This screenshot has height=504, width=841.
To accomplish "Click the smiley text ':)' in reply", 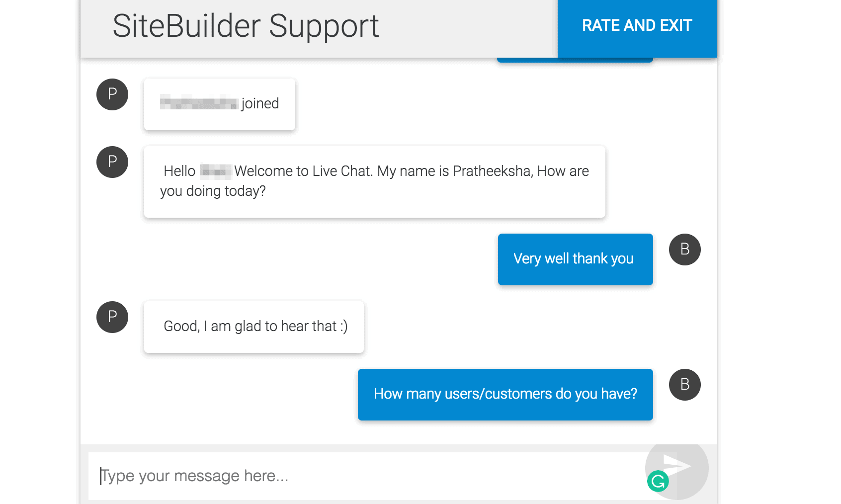I will [x=344, y=327].
